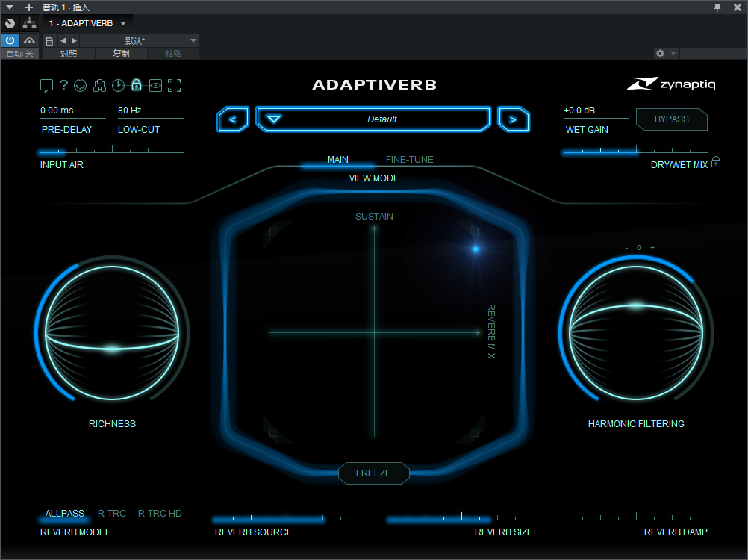The image size is (748, 560).
Task: Switch to FINE-TUNE view mode
Action: [x=409, y=159]
